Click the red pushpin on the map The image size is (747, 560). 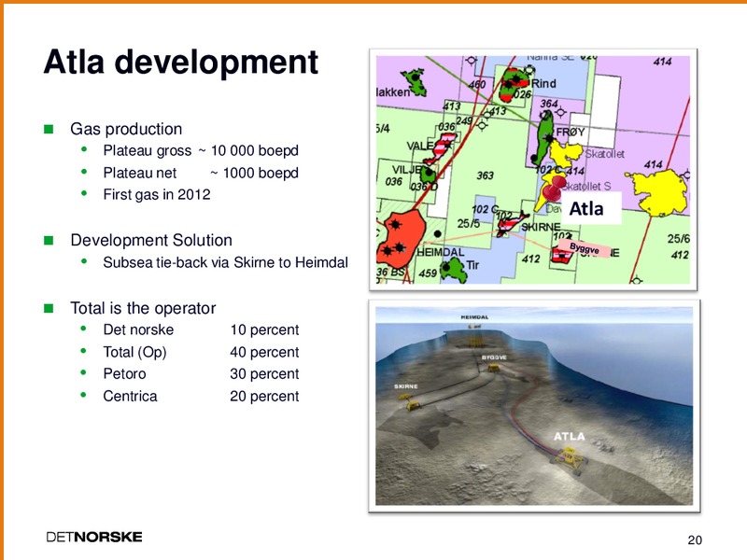click(554, 189)
